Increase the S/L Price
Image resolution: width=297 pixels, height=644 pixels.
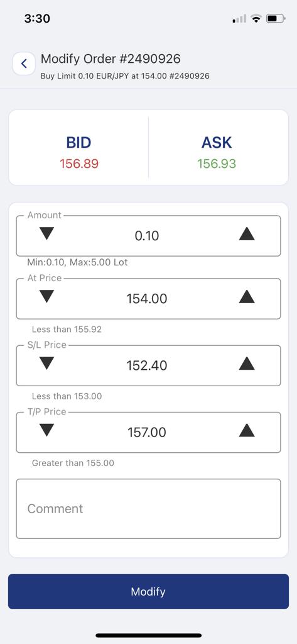click(247, 364)
